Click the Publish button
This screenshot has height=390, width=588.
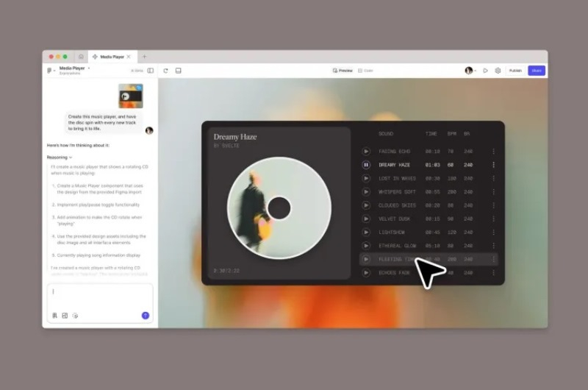coord(515,71)
